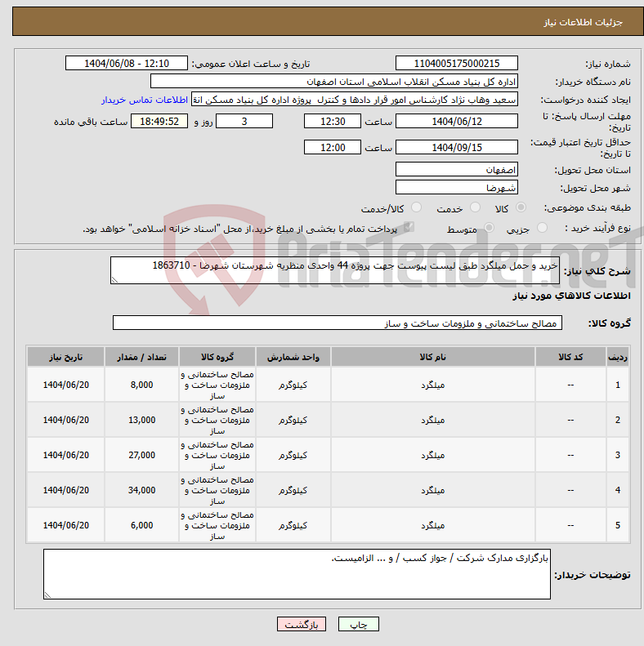Click the اطلاعات کالاهای مورد نیاز heading

pos(571,296)
